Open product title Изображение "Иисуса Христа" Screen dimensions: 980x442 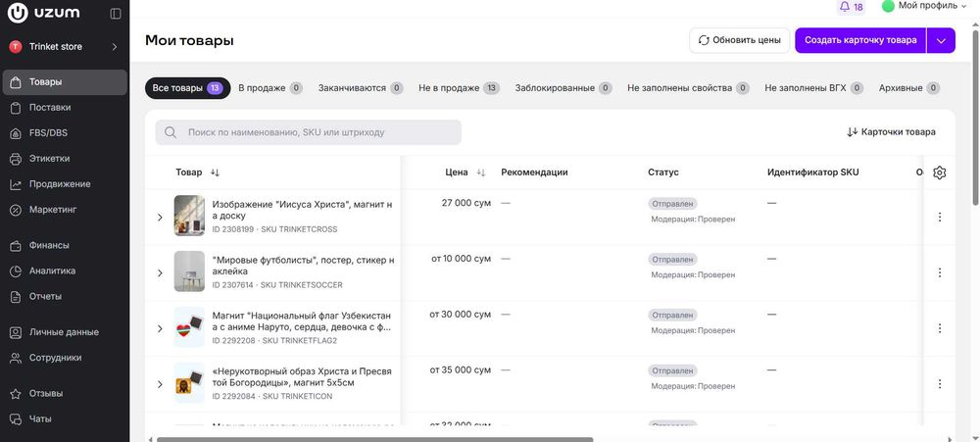coord(303,210)
